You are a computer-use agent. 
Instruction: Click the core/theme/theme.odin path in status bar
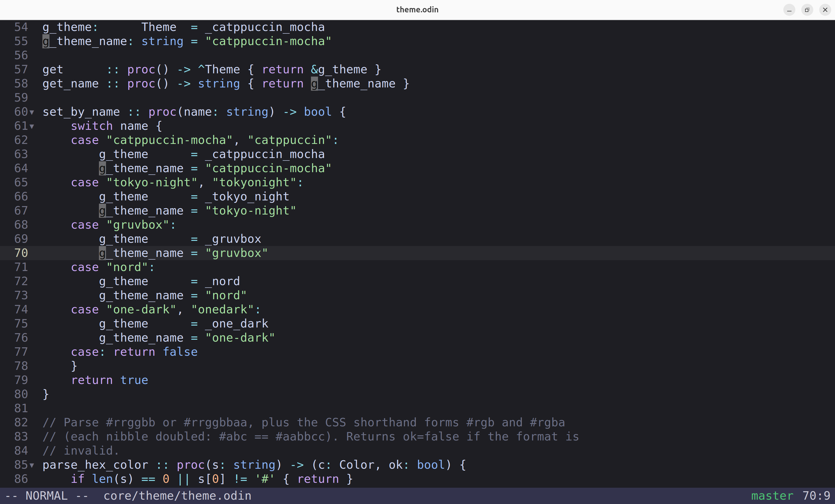tap(177, 496)
